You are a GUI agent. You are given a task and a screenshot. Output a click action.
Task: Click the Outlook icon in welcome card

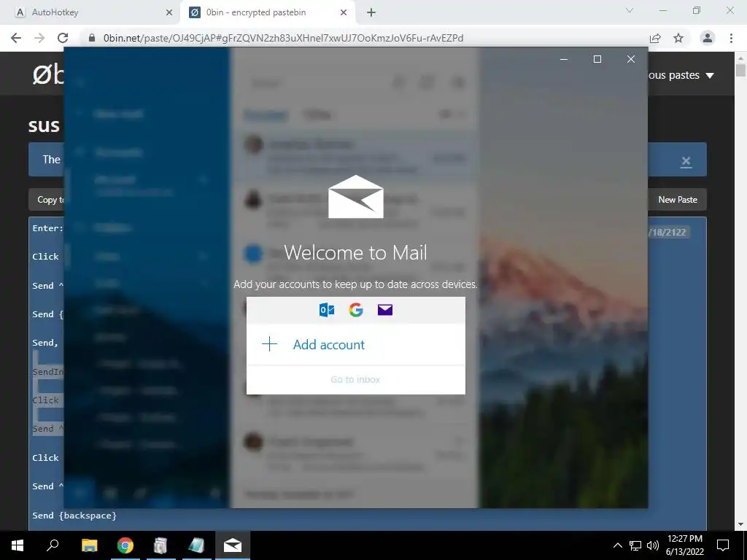(x=327, y=310)
